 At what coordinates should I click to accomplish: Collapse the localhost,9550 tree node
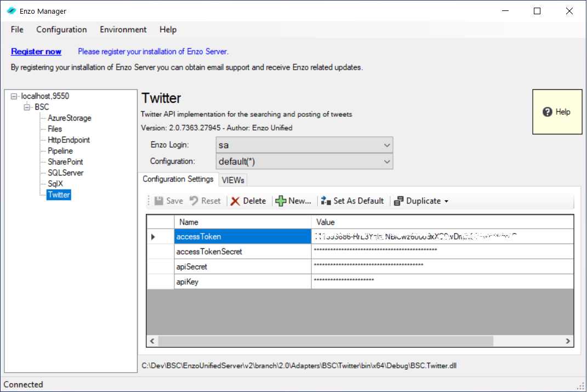(14, 96)
